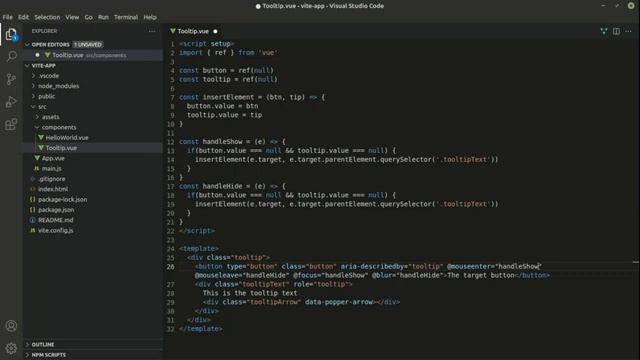Screen dimensions: 640x360
Task: Click the JS icon beside vite.config.js
Action: [33, 230]
